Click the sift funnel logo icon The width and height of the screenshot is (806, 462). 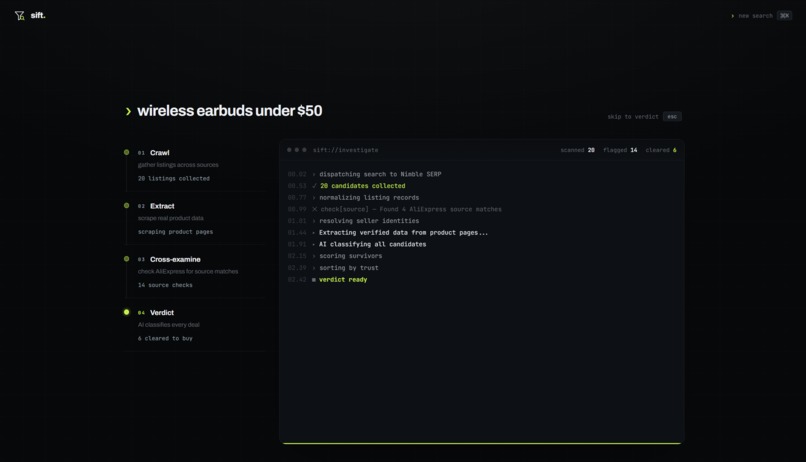20,16
